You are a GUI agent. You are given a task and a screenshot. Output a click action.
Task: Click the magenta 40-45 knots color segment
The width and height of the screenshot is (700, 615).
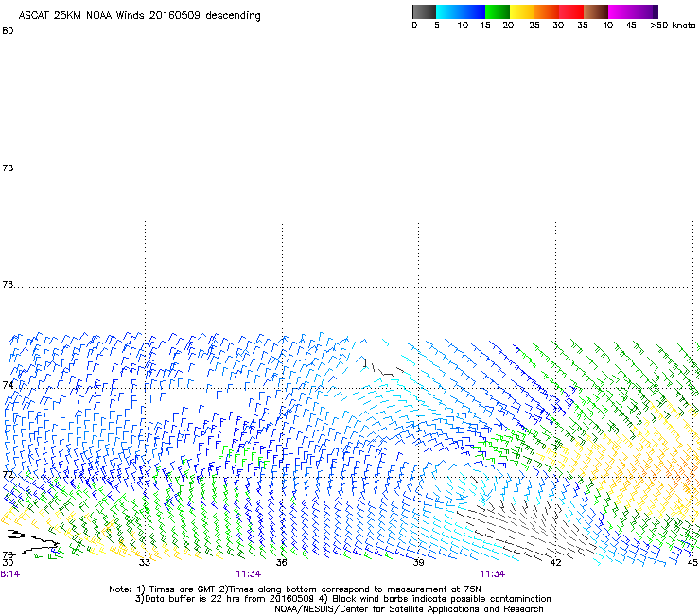coord(621,11)
